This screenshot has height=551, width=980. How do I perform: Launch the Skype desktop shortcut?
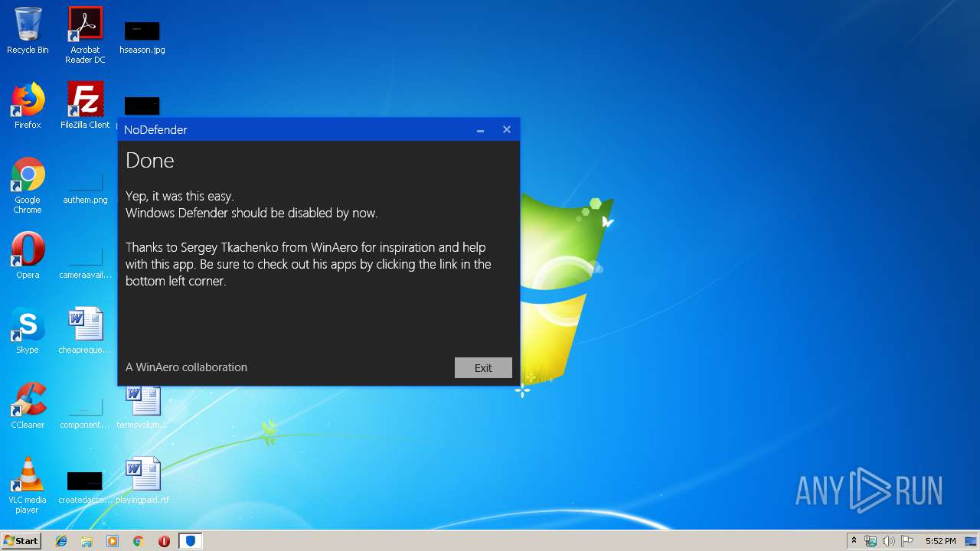click(28, 331)
